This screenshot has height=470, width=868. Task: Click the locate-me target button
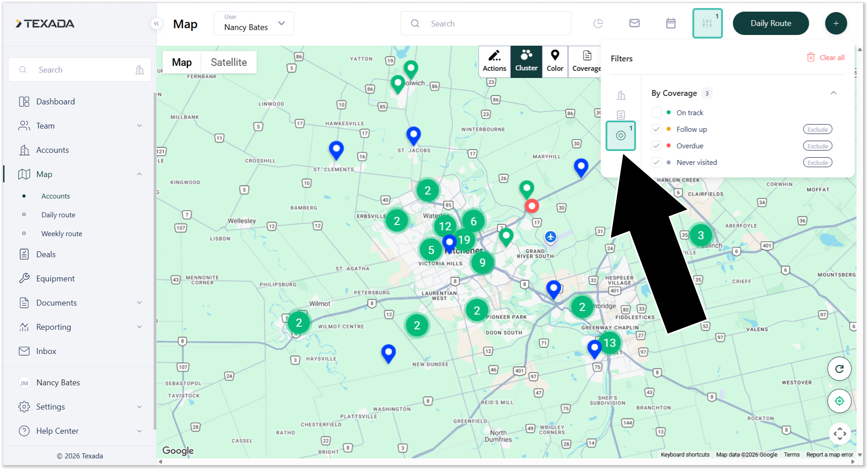[839, 401]
